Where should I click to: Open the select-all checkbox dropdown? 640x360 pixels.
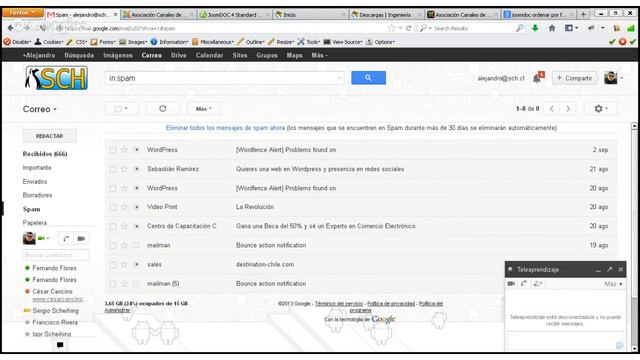[x=121, y=109]
